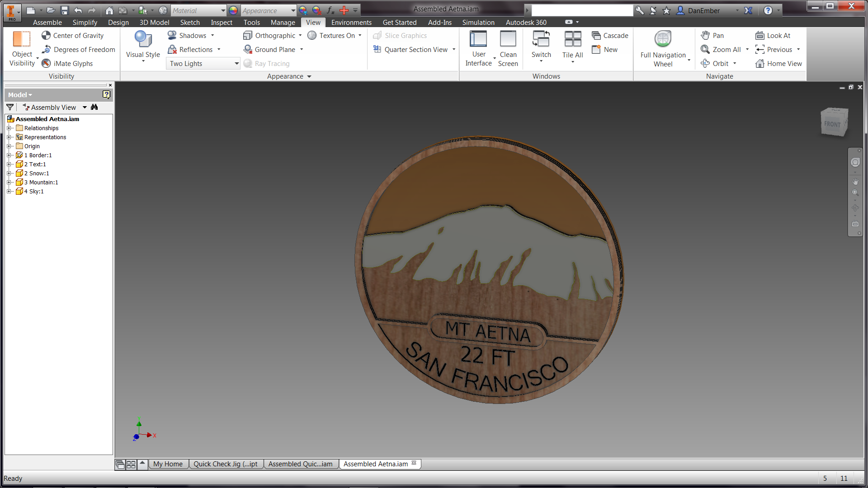Viewport: 868px width, 488px height.
Task: Activate Clean Screen mode
Action: (508, 48)
